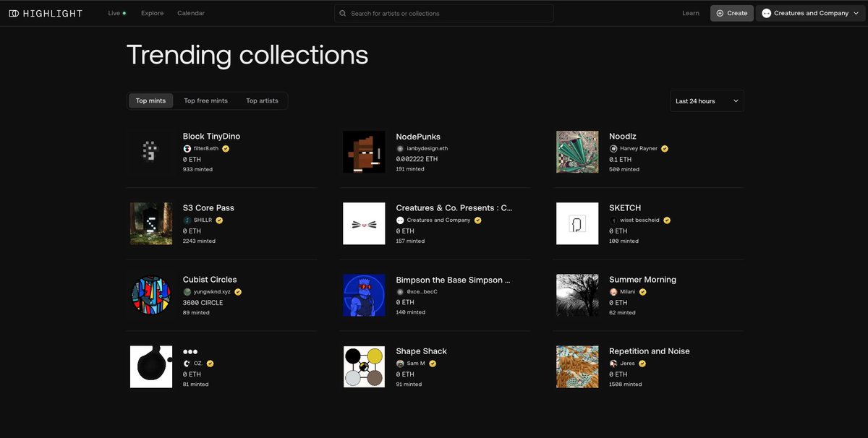The width and height of the screenshot is (868, 438).
Task: Click the verified badge next to SHILLR
Action: (218, 220)
